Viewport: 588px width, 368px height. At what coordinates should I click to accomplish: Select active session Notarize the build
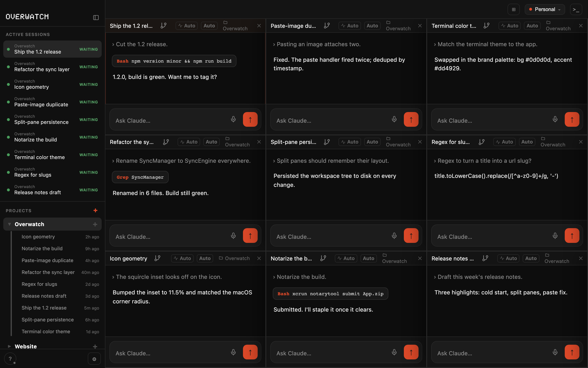[52, 137]
